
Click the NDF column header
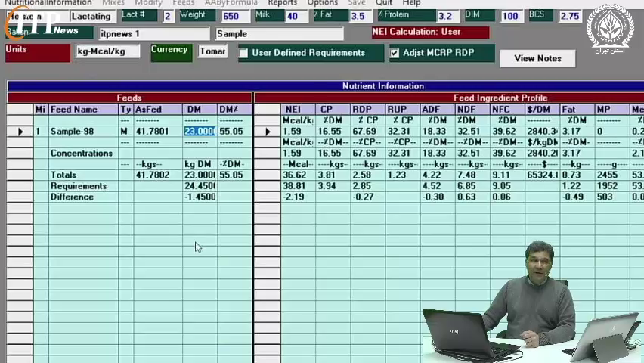point(472,110)
